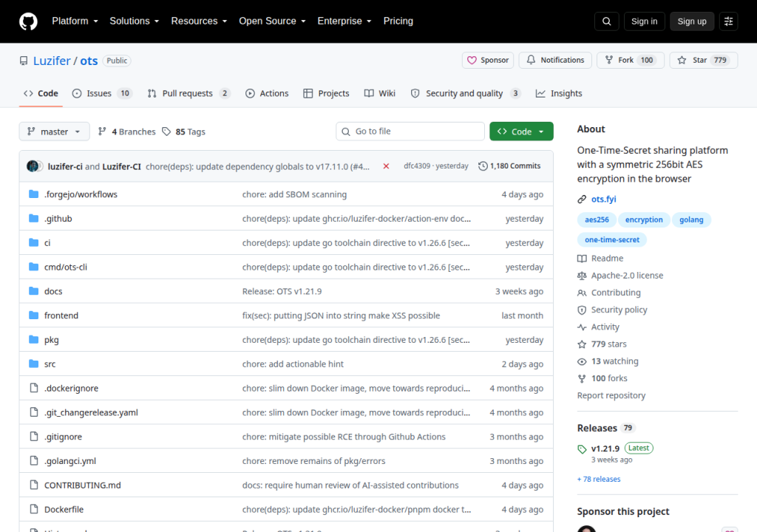Click the Report repository link
The width and height of the screenshot is (757, 532).
[611, 396]
